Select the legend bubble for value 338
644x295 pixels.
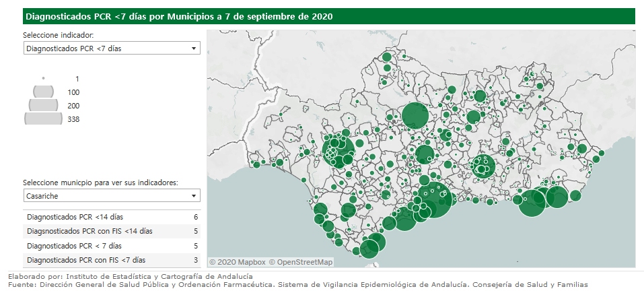44,119
